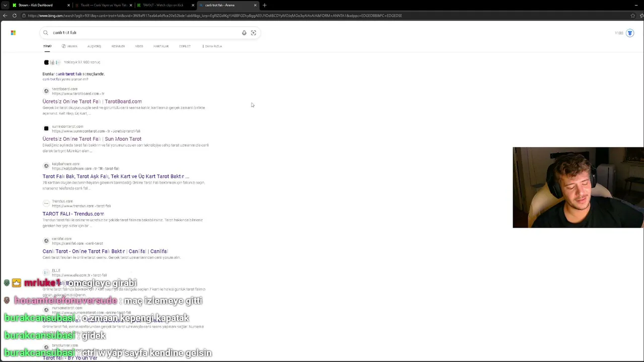Open Canlı Tarot - Online Tarot Falı Baktır result

(105, 251)
